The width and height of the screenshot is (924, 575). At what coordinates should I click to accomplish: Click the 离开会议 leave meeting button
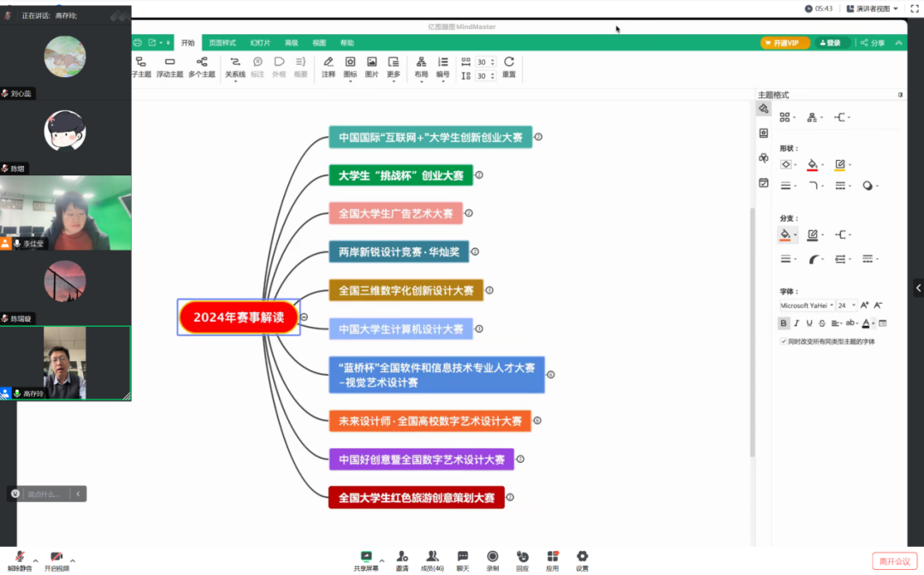pos(894,560)
